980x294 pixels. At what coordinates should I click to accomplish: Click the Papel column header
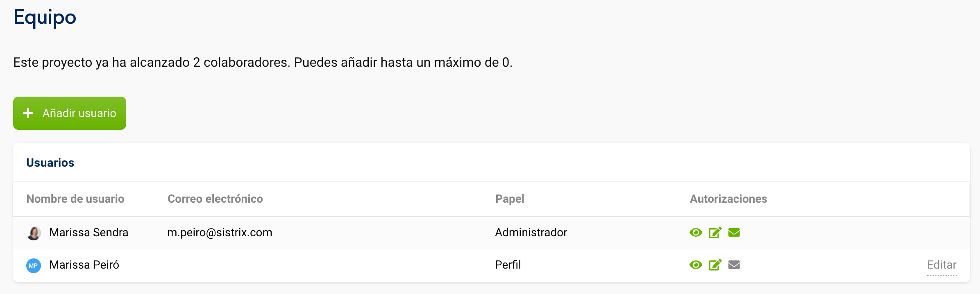click(x=510, y=199)
